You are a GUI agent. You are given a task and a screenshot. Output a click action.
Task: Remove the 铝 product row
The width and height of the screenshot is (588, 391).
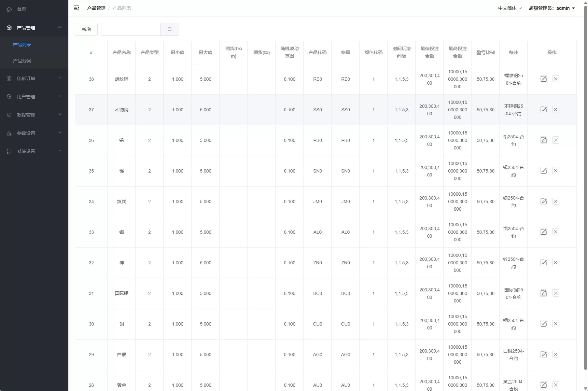point(555,232)
